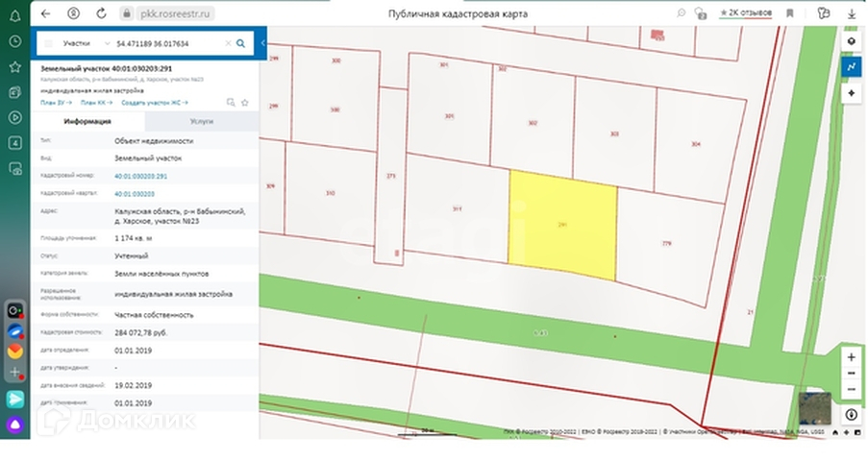Click the pkk.rosreestr.ru address field
Viewport: 868px width, 461px height.
174,13
